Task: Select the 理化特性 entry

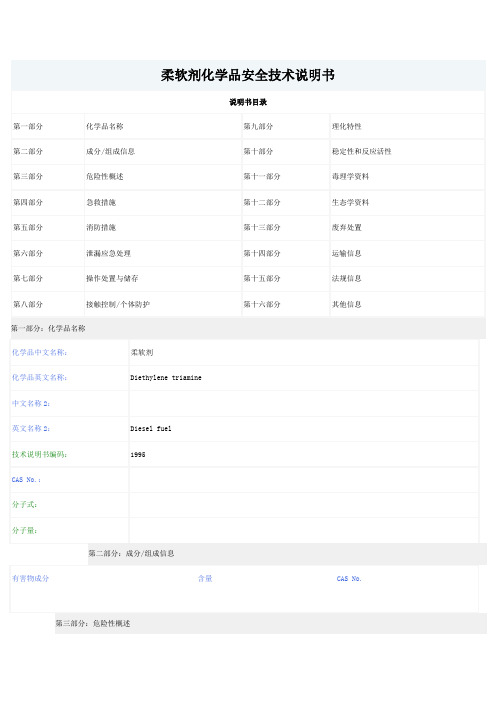Action: point(347,126)
